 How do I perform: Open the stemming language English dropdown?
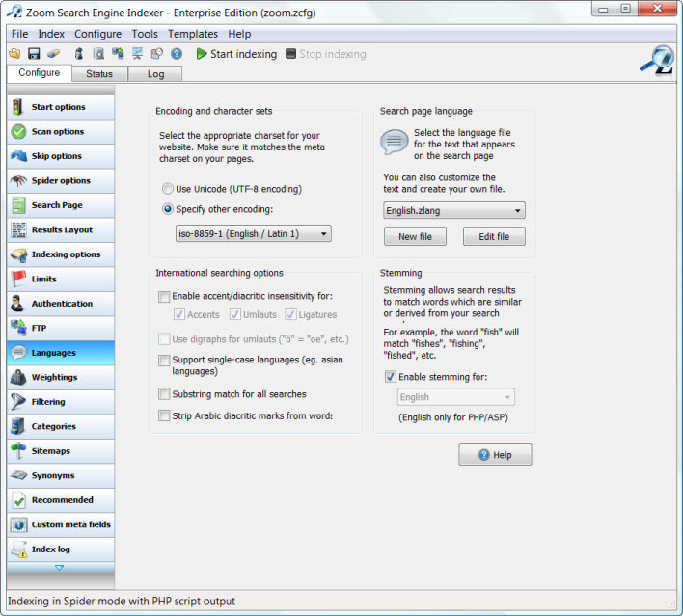pyautogui.click(x=455, y=397)
